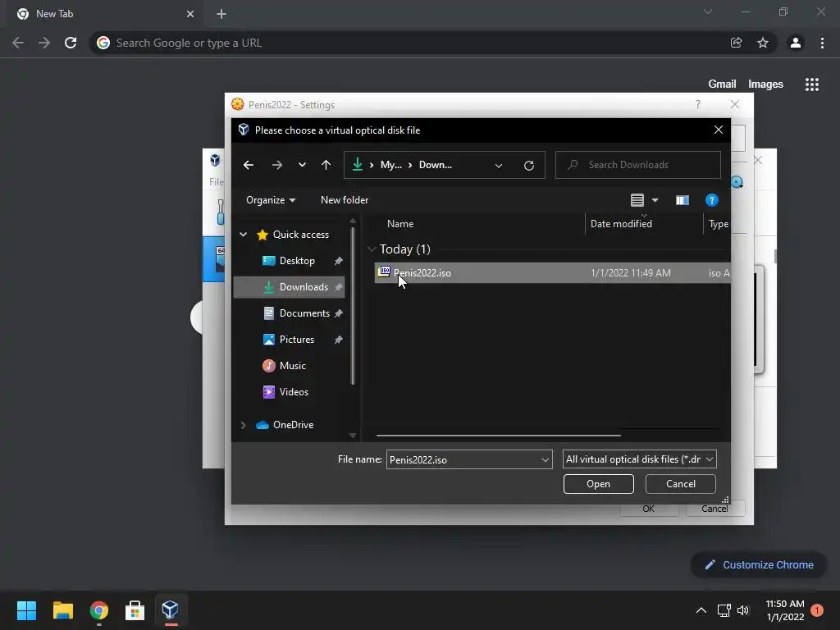The image size is (840, 630).
Task: Click horizontal scrollbar of file list
Action: 498,436
